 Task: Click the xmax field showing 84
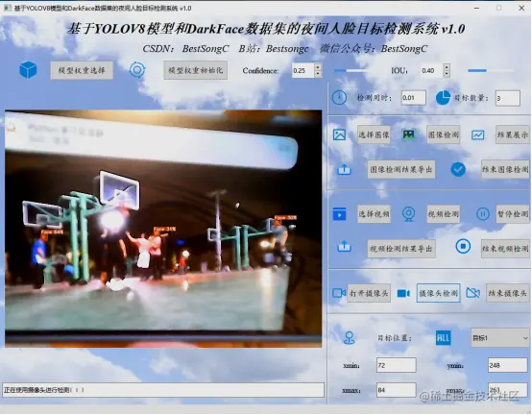point(397,390)
